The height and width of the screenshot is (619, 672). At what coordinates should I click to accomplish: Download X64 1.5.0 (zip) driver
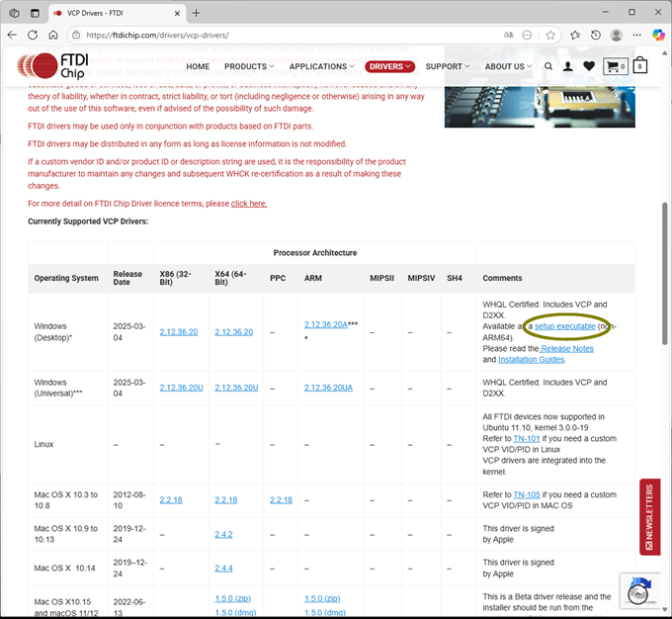(232, 598)
